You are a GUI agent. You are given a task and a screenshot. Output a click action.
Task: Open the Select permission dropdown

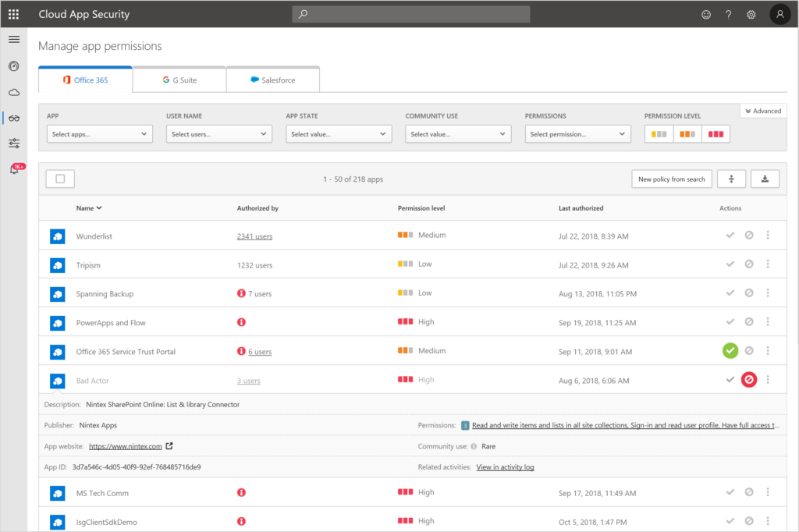(x=577, y=133)
